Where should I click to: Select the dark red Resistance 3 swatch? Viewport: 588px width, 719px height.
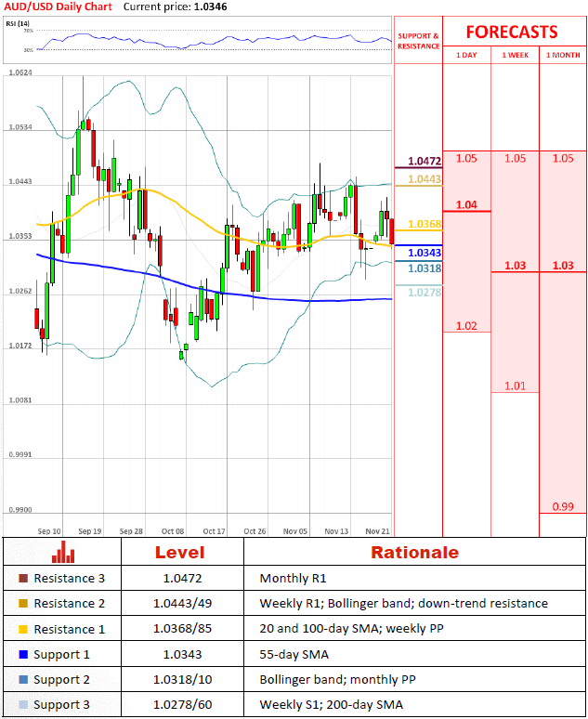coord(23,578)
